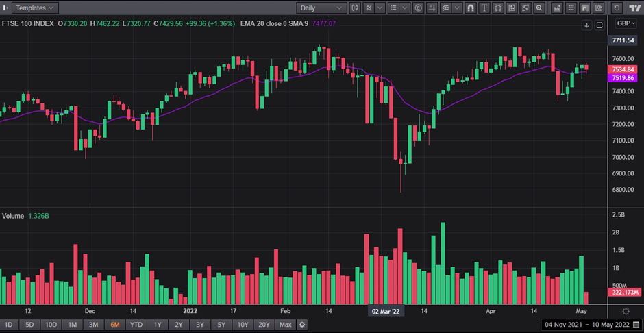Viewport: 644px width, 333px height.
Task: Select the 6M range tab
Action: coord(114,325)
